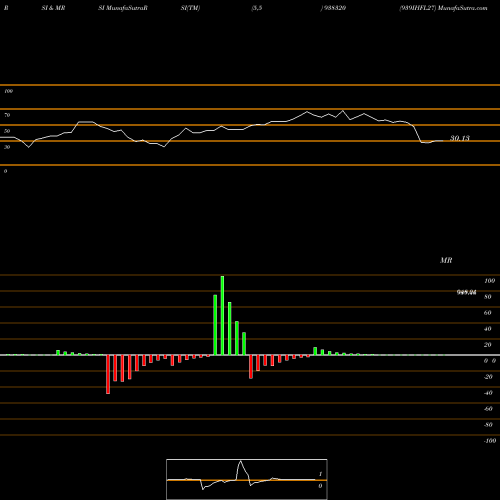The width and height of the screenshot is (500, 500).
Task: Click the 50 label on the RSI axis
Action: pyautogui.click(x=7, y=131)
